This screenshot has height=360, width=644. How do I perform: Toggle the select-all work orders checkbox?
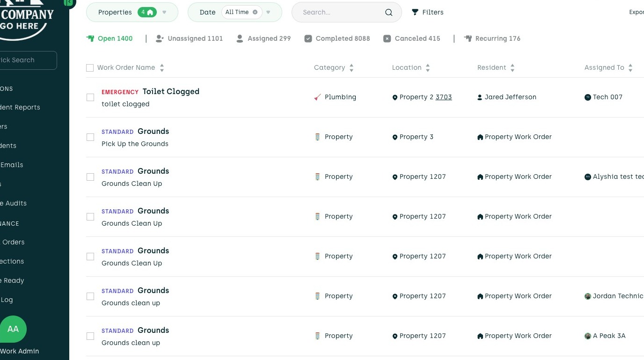point(90,68)
